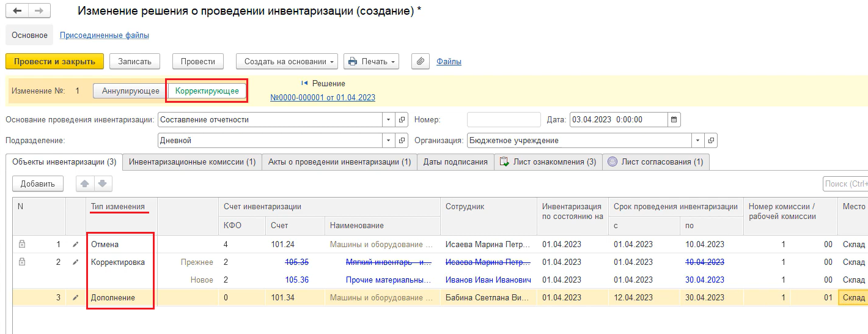Select the Корректирующее change type
This screenshot has height=334, width=868.
click(x=207, y=91)
